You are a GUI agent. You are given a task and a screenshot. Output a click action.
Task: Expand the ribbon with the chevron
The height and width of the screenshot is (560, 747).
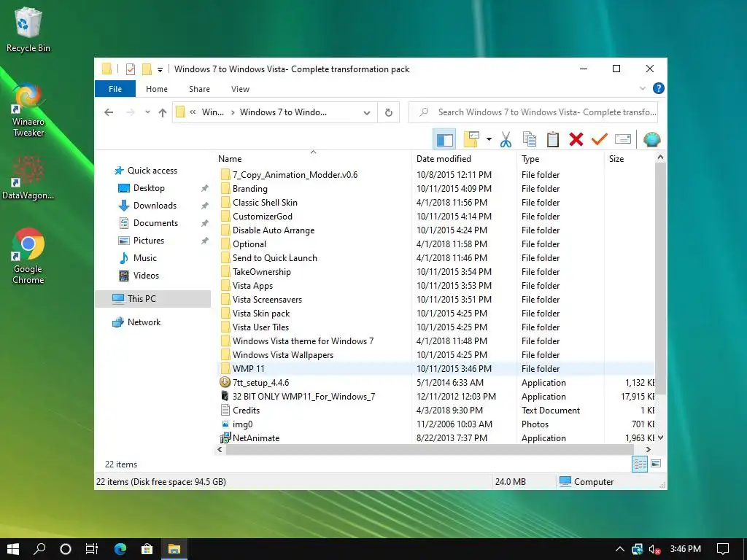click(642, 88)
